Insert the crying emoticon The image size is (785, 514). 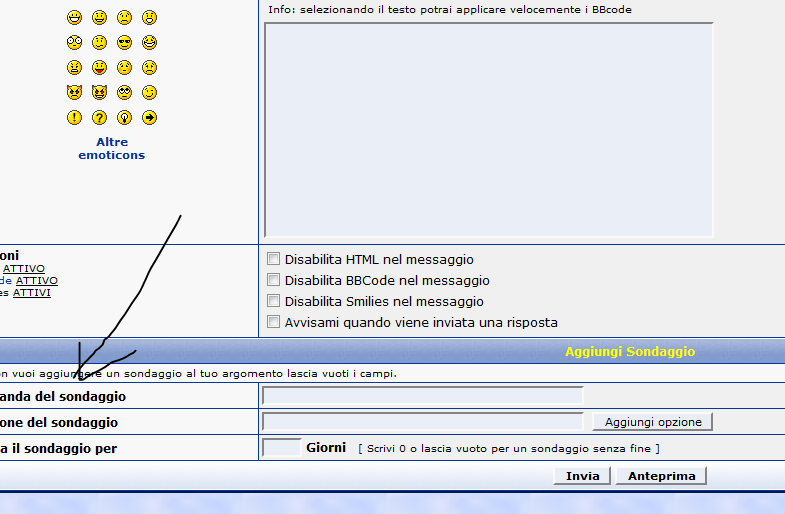pyautogui.click(x=149, y=68)
